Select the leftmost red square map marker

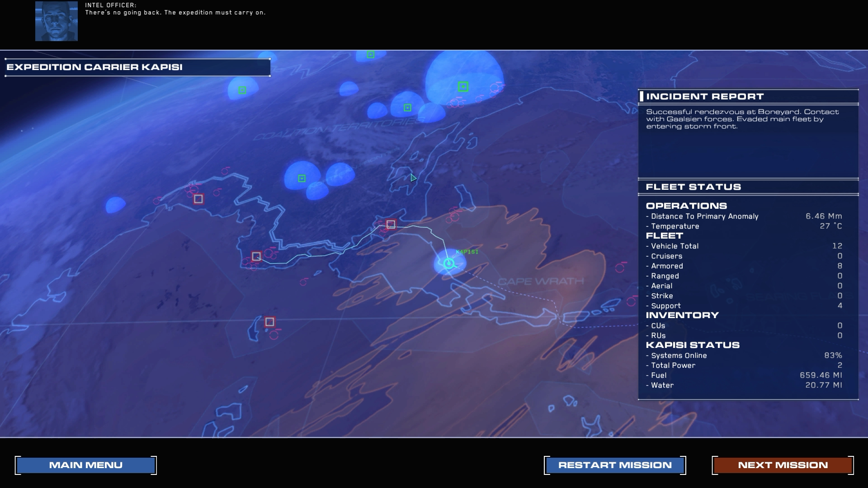coord(198,199)
